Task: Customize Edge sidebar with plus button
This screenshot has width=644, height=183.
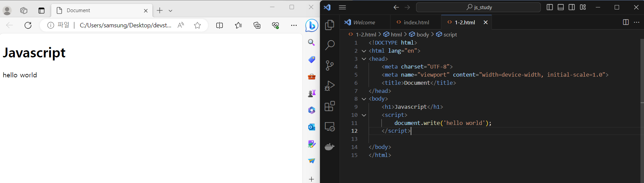Action: pyautogui.click(x=312, y=179)
